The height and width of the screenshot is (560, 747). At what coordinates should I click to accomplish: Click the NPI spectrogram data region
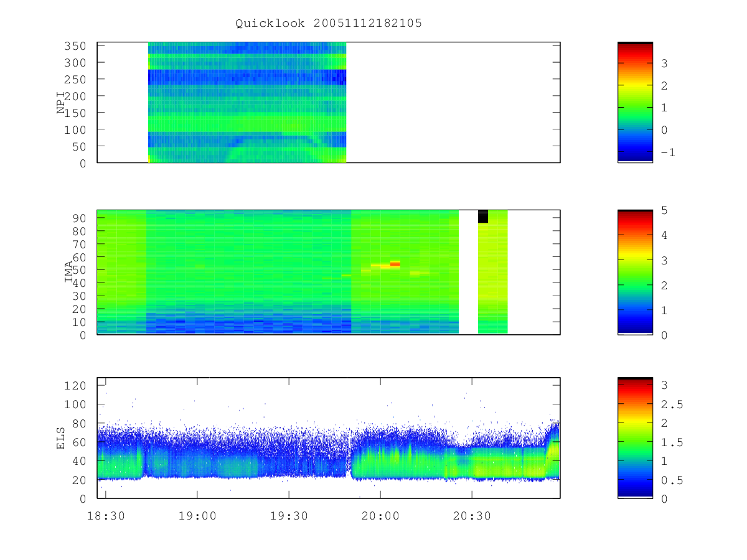click(x=247, y=102)
